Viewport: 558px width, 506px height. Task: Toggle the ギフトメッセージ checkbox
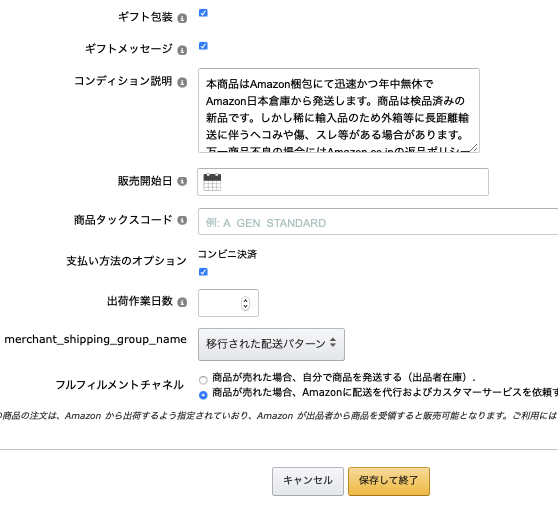(x=203, y=46)
